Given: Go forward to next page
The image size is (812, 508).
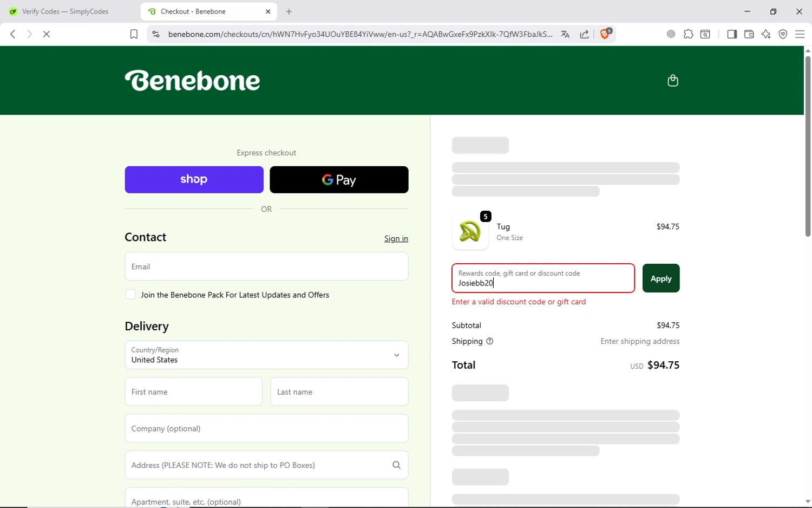Looking at the screenshot, I should click(x=29, y=34).
